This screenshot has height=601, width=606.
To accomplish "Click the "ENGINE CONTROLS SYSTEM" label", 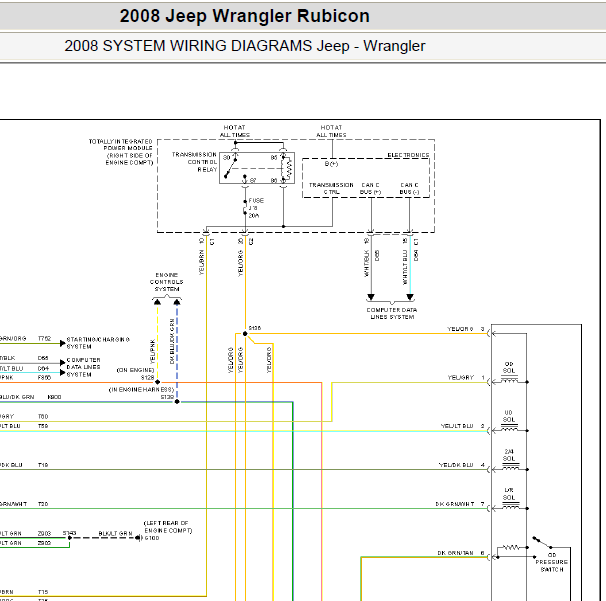I will click(167, 282).
